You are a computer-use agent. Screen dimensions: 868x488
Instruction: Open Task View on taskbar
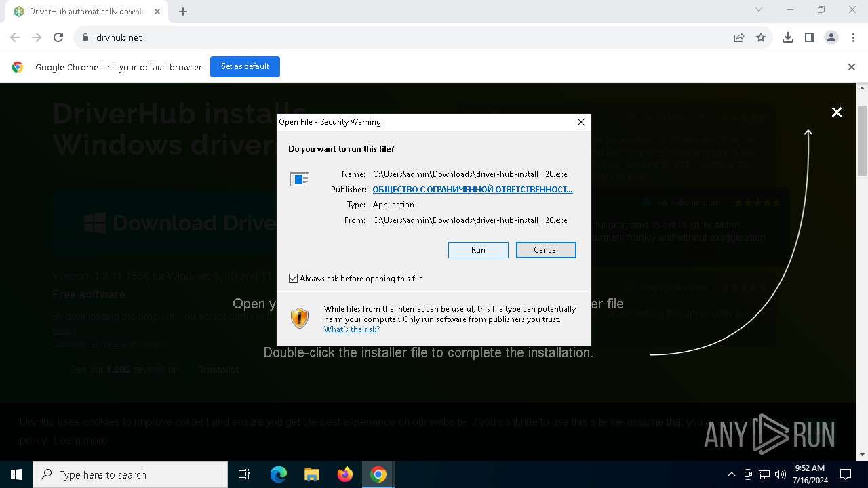pyautogui.click(x=244, y=474)
